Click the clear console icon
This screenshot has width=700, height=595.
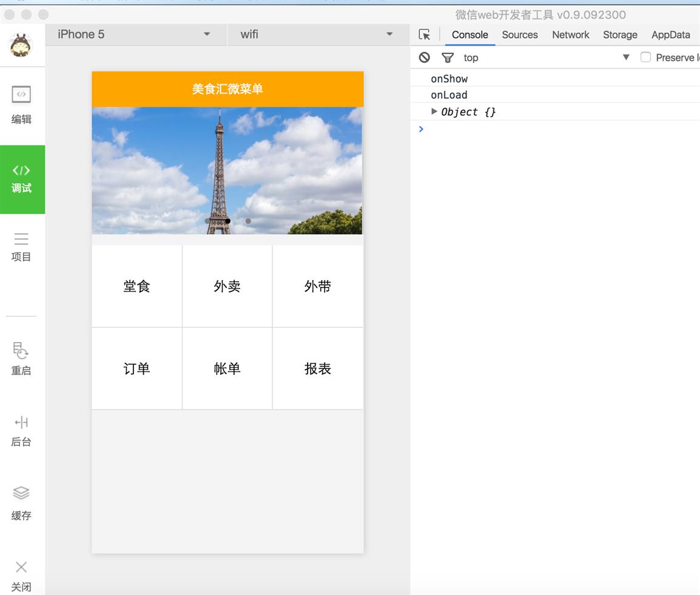pos(424,58)
